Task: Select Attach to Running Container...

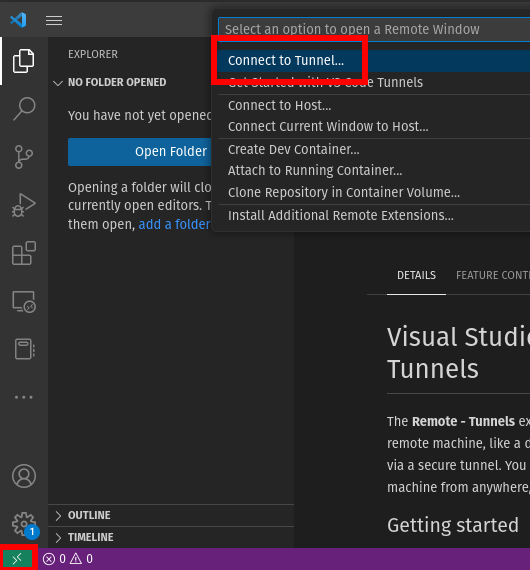Action: pos(374,170)
